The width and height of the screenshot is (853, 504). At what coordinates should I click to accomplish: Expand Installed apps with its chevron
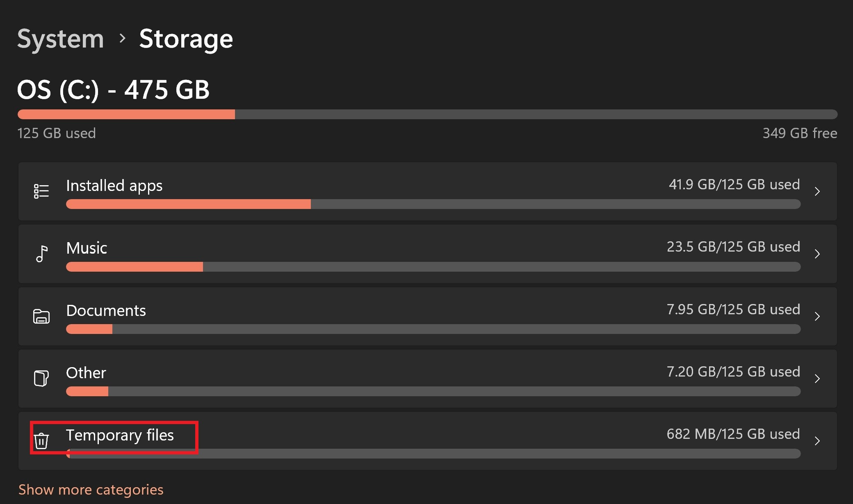817,191
